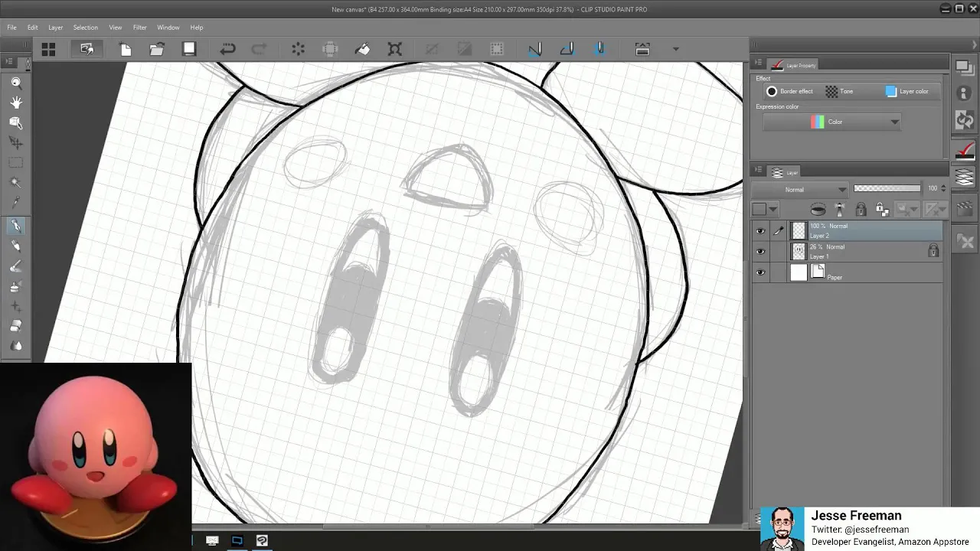Select the Pen tool
Viewport: 980px width, 551px height.
click(15, 226)
